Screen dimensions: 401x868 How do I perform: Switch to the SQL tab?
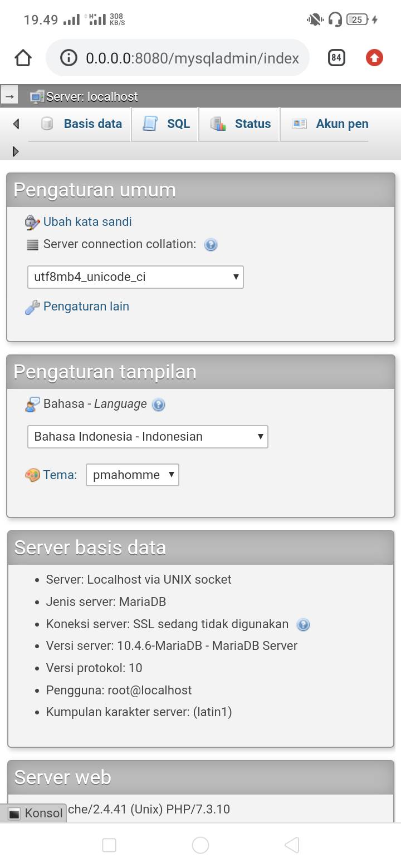coord(166,124)
